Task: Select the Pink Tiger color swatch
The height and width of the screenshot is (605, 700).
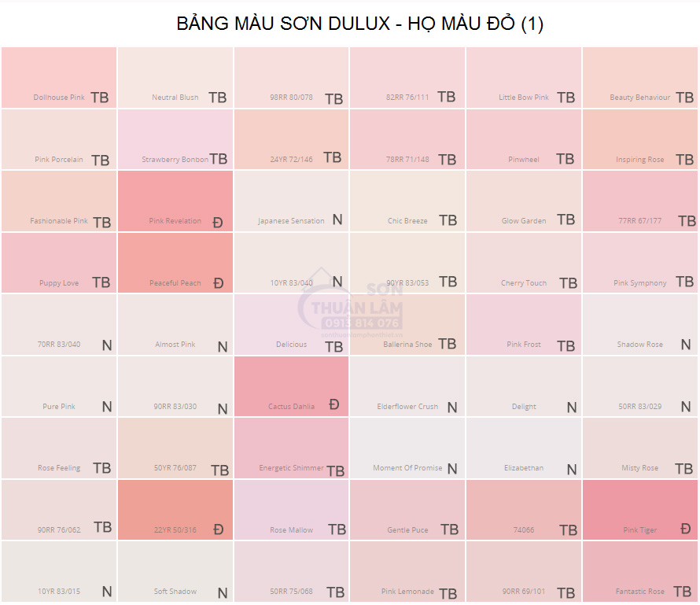Action: (640, 509)
